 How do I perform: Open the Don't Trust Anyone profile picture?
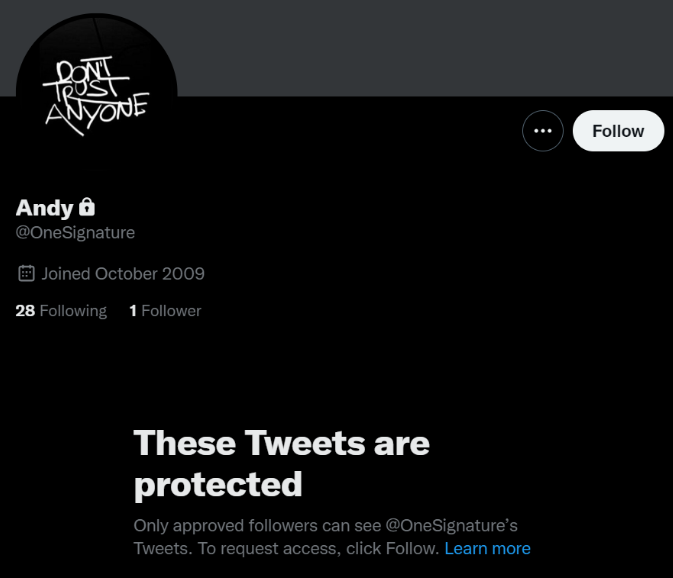pyautogui.click(x=97, y=94)
